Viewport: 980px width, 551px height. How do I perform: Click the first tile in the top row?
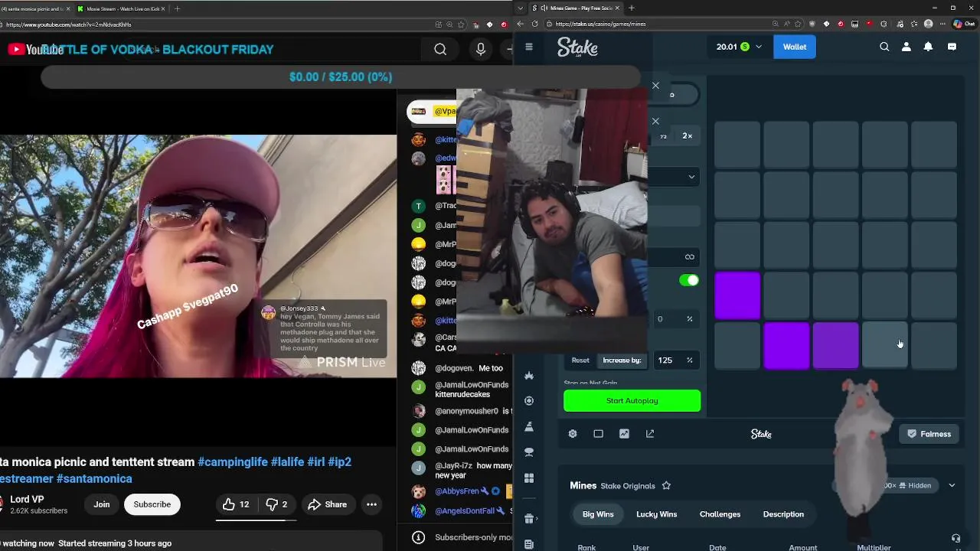[737, 145]
